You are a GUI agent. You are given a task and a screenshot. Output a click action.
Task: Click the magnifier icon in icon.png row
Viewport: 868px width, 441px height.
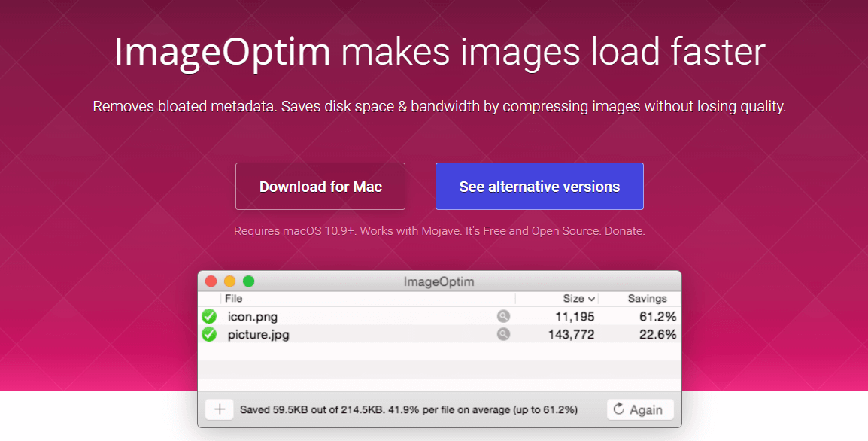[x=503, y=316]
